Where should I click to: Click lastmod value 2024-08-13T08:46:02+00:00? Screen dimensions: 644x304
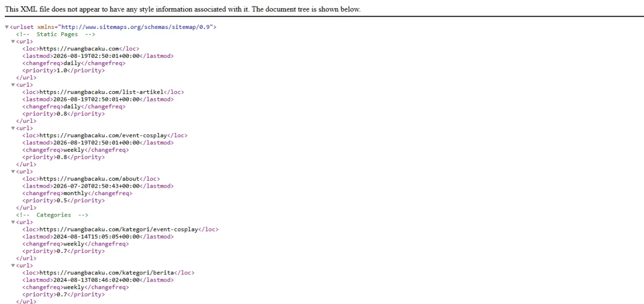97,280
